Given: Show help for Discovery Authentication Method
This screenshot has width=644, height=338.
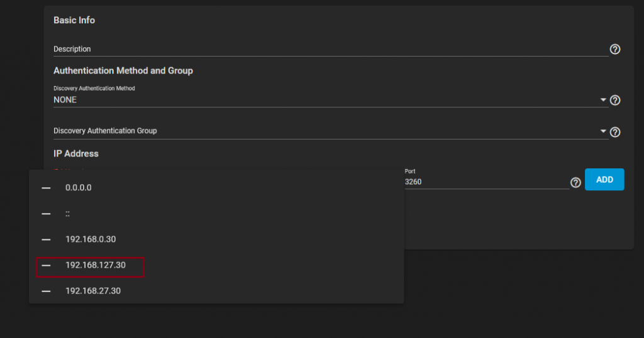Looking at the screenshot, I should 615,100.
